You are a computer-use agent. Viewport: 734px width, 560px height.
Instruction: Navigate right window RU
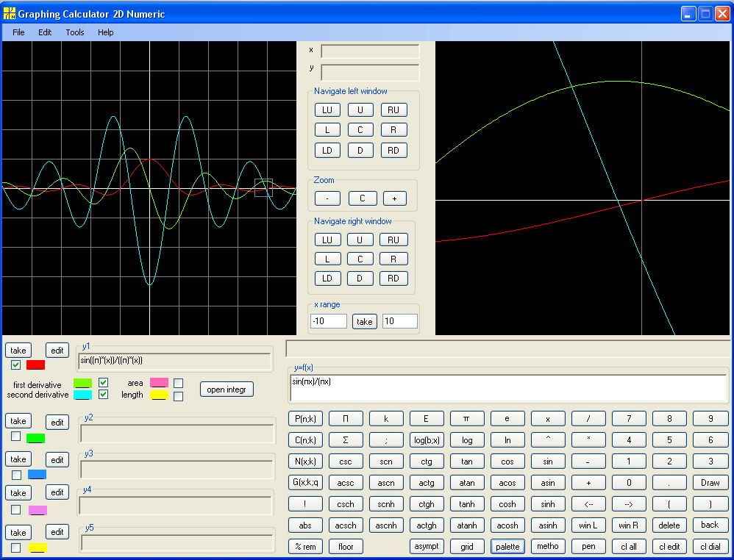click(393, 240)
